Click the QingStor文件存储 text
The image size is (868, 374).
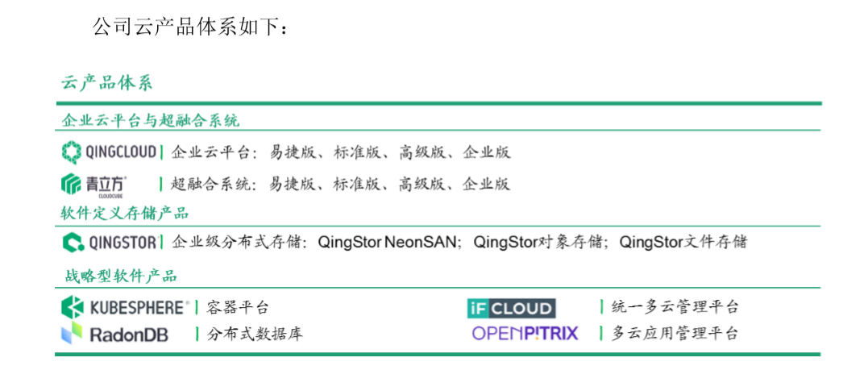point(683,243)
